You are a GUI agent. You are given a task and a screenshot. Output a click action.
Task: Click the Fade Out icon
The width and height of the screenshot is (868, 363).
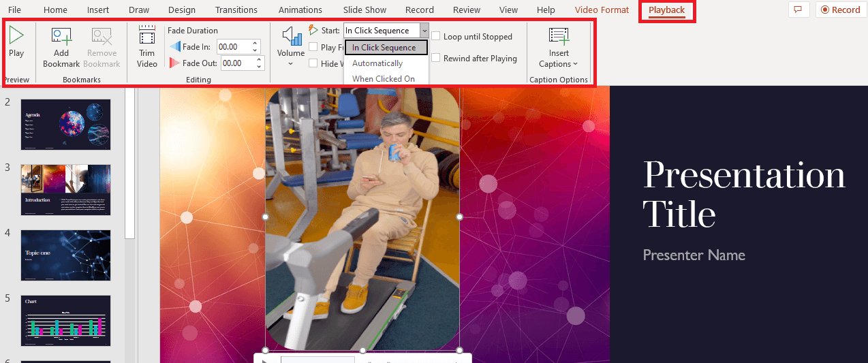175,63
